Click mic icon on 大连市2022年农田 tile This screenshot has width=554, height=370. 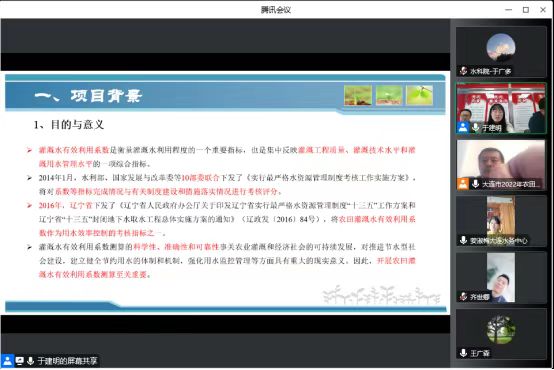pyautogui.click(x=476, y=184)
